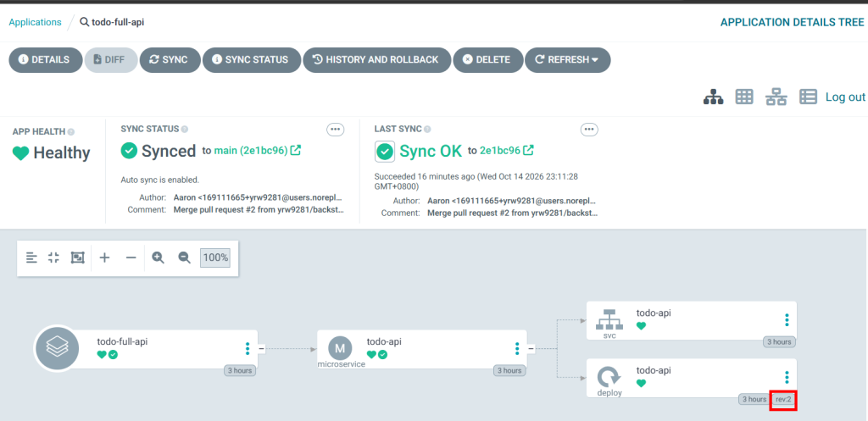Viewport: 868px width, 421px height.
Task: Click the collapse-arrows compact nodes icon
Action: pyautogui.click(x=53, y=258)
